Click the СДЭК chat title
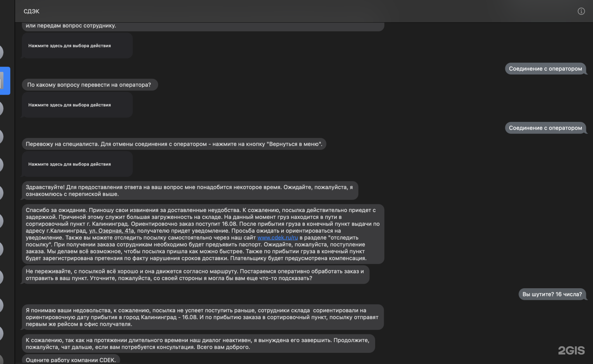 (x=32, y=11)
